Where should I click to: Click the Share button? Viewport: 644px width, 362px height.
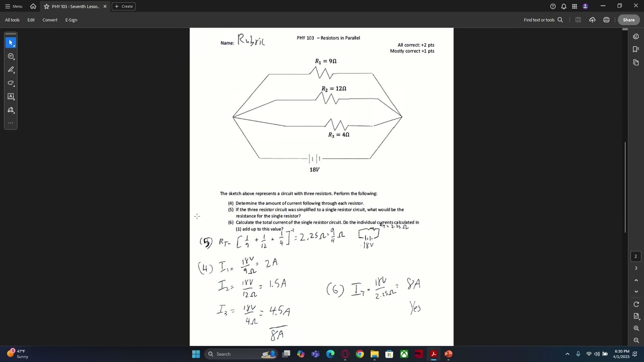[x=629, y=20]
